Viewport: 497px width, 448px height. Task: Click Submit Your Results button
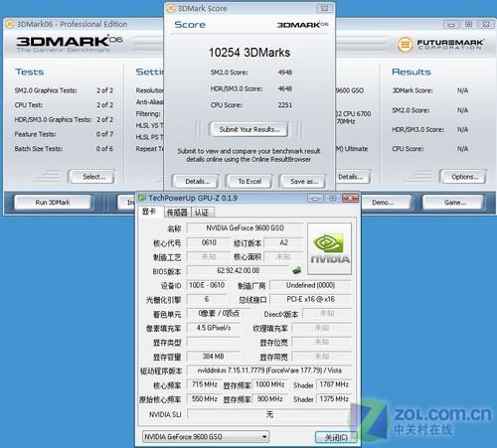tap(248, 129)
